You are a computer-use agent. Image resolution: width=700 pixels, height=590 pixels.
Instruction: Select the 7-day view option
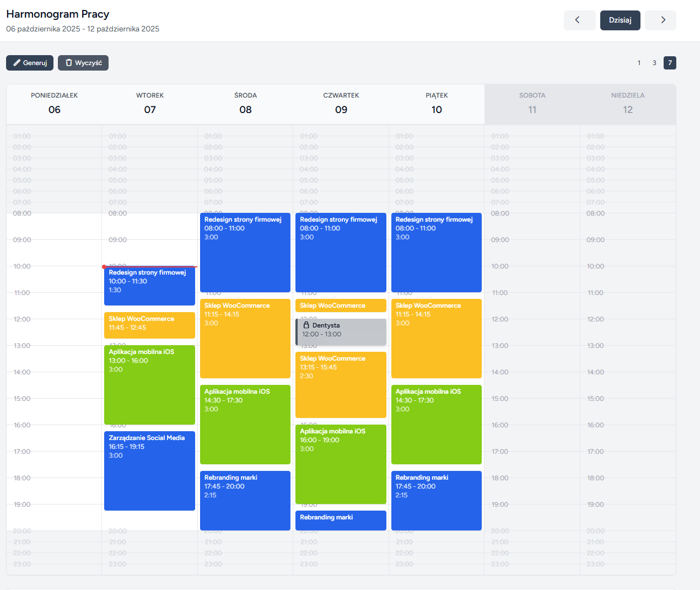(x=670, y=63)
